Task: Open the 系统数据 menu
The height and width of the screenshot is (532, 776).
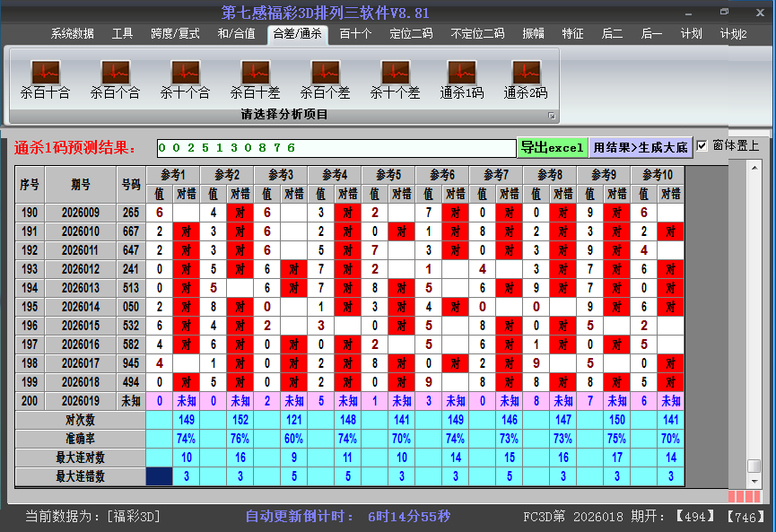Action: pos(72,34)
